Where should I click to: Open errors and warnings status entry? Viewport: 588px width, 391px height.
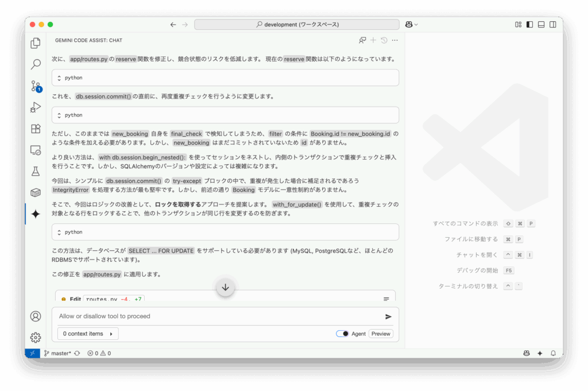(x=99, y=353)
